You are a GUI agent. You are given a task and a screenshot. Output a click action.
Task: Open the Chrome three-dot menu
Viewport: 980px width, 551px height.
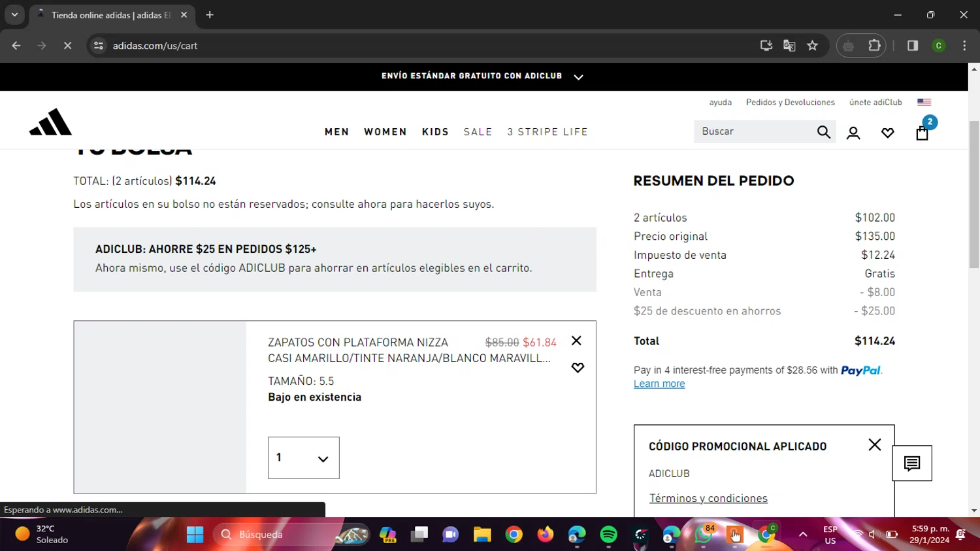pyautogui.click(x=964, y=46)
